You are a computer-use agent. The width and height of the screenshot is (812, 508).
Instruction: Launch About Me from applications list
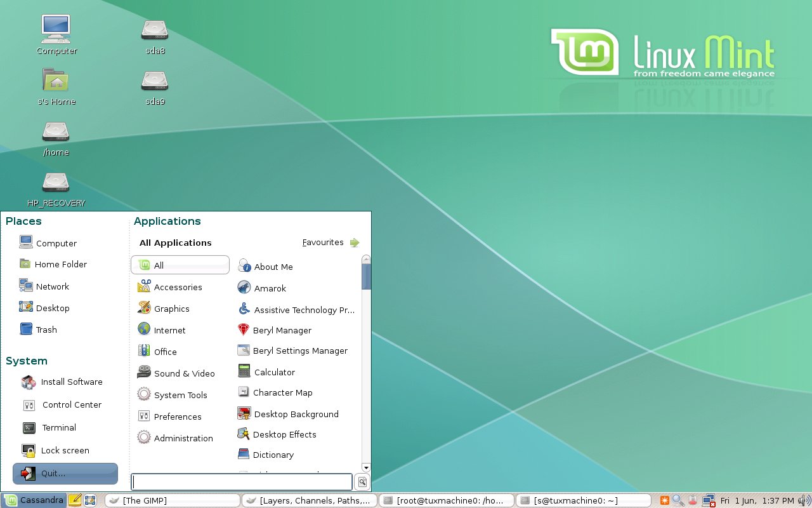coord(265,267)
